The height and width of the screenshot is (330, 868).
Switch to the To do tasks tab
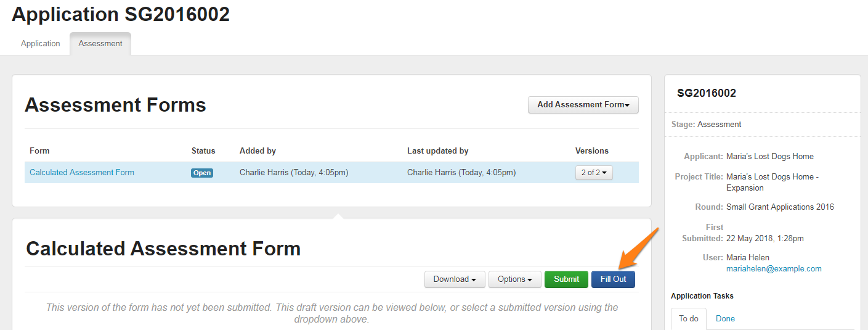689,319
